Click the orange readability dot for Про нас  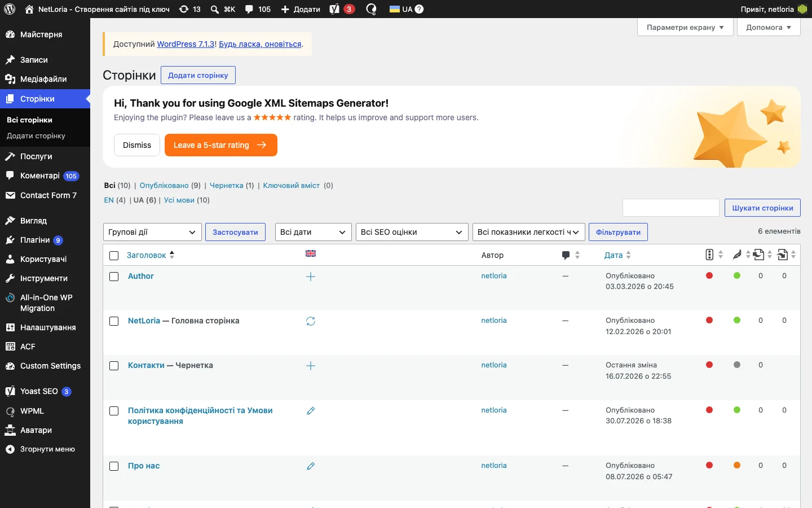(737, 466)
